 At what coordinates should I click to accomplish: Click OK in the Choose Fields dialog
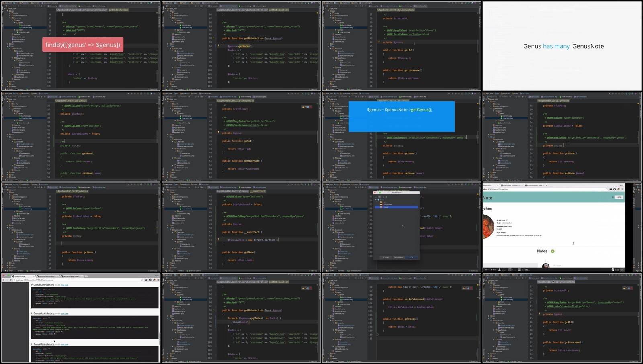pyautogui.click(x=412, y=258)
